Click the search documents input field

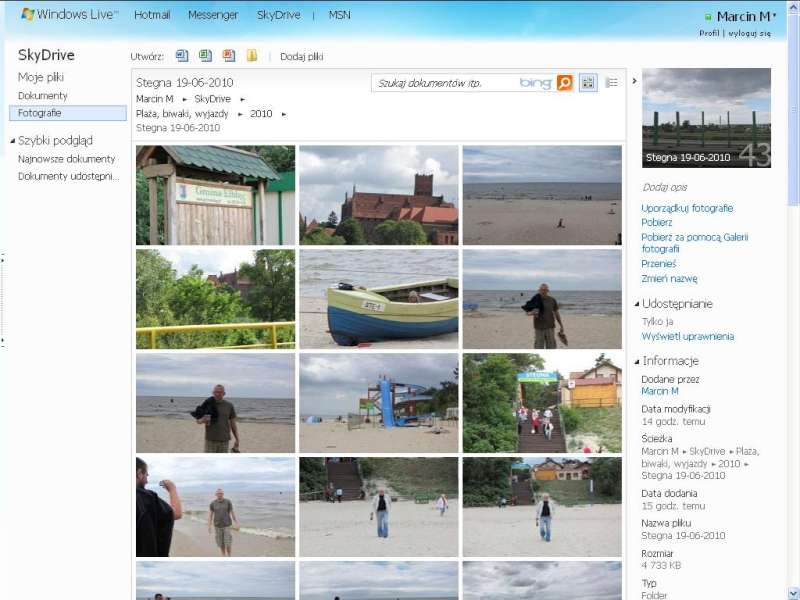pyautogui.click(x=445, y=83)
